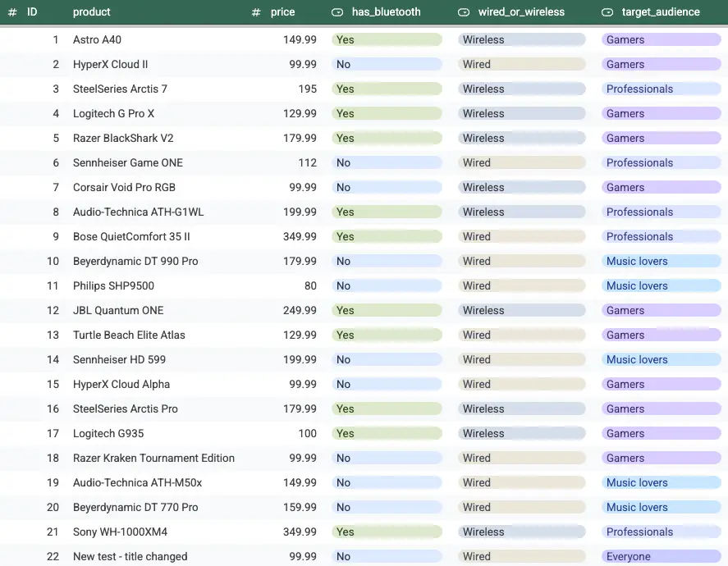Click Professionals chip for Audio-Technica ATH-G1WL
The image size is (728, 566).
coord(662,212)
